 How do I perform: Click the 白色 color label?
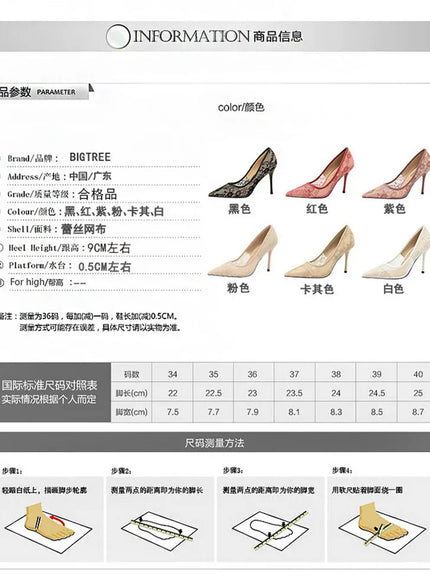click(x=393, y=289)
